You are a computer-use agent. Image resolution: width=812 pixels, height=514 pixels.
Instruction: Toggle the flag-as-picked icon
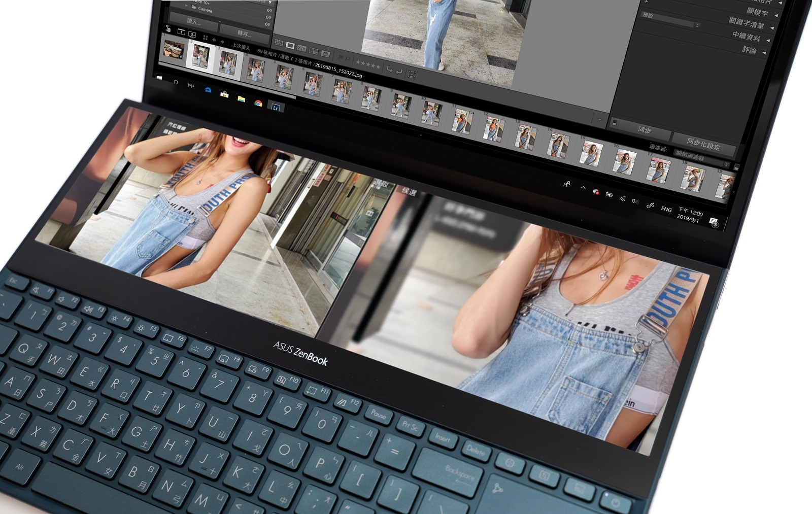(342, 57)
